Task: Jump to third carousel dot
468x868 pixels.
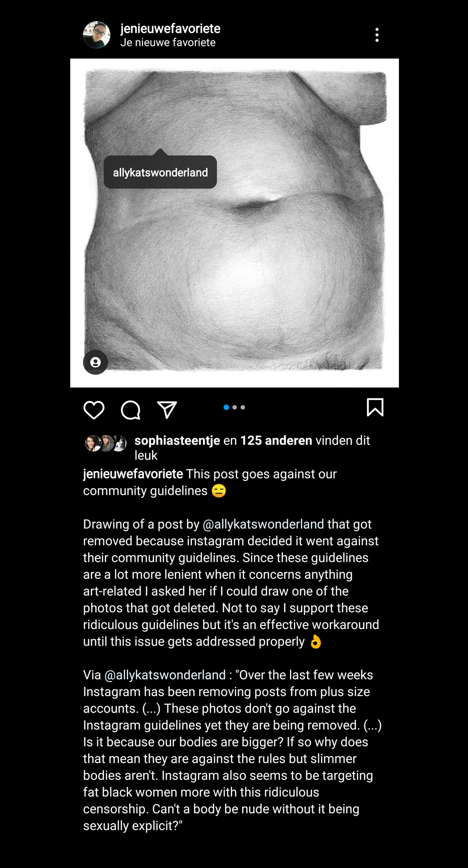Action: pos(243,407)
